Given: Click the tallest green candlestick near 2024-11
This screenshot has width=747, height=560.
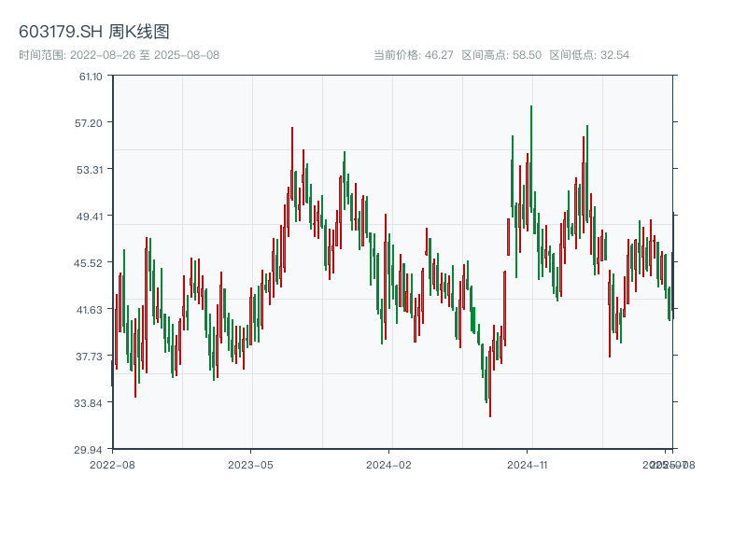Looking at the screenshot, I should [531, 160].
